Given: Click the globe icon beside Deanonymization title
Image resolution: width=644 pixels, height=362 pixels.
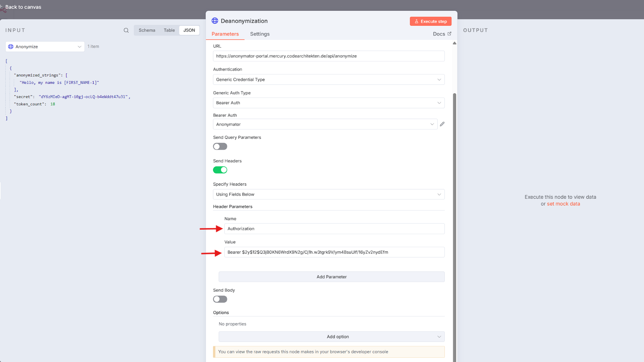Looking at the screenshot, I should (x=215, y=20).
